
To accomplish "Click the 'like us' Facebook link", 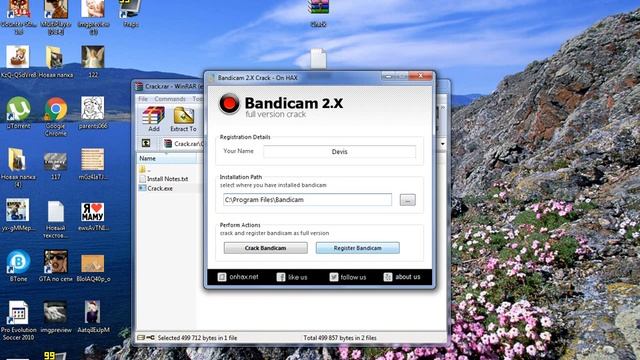I will (292, 277).
